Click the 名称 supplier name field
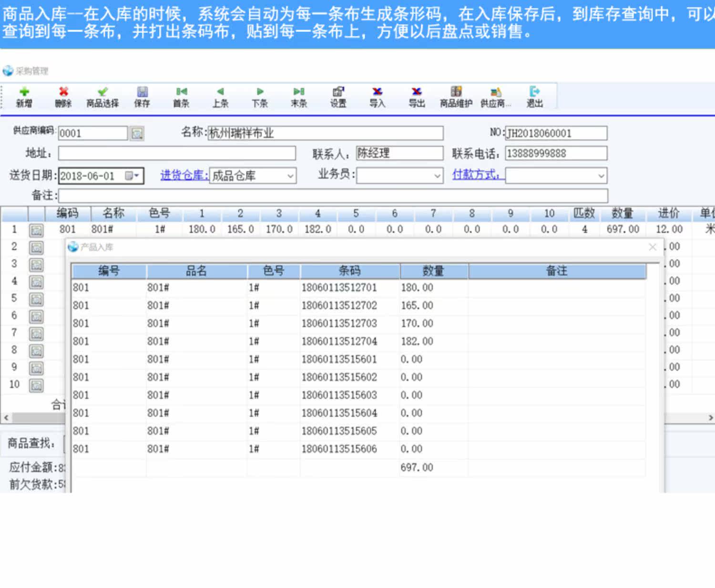This screenshot has width=715, height=588. coord(326,133)
